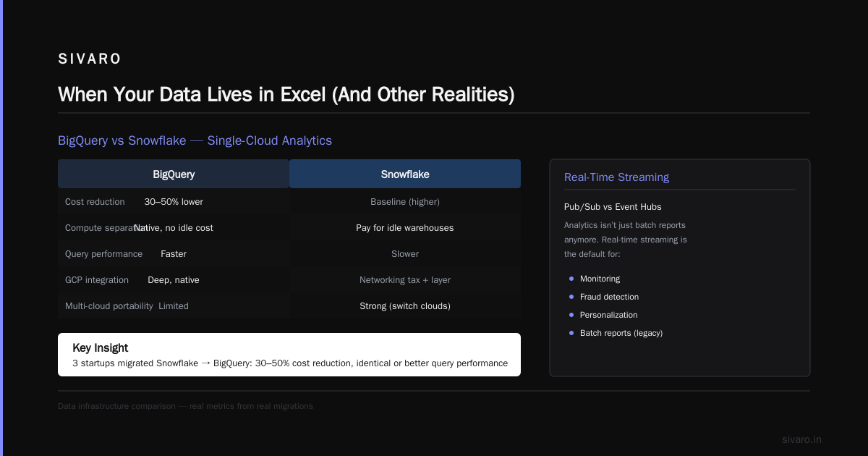Click the Fraud detection bullet item
The width and height of the screenshot is (868, 456).
[609, 297]
